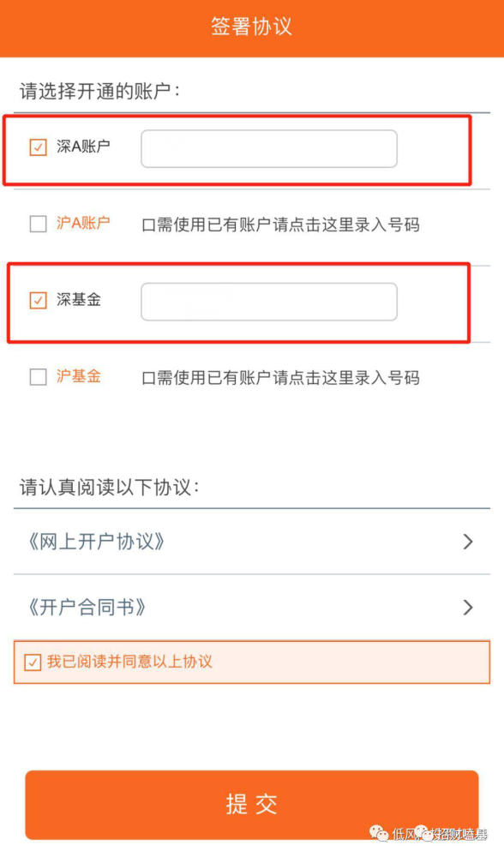Tap the 签署协议 header title
The image size is (504, 857).
coord(251,27)
